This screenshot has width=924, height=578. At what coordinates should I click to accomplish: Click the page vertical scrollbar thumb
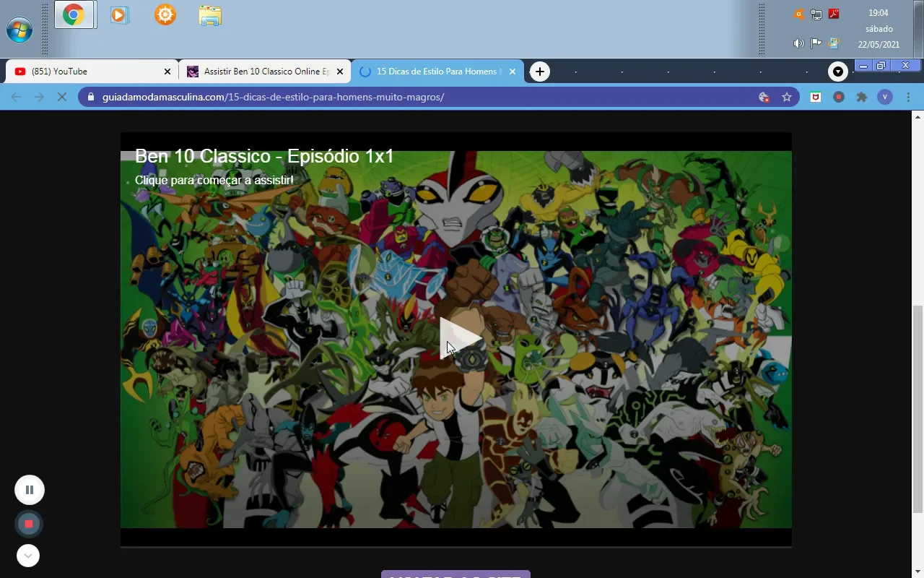[x=918, y=408]
